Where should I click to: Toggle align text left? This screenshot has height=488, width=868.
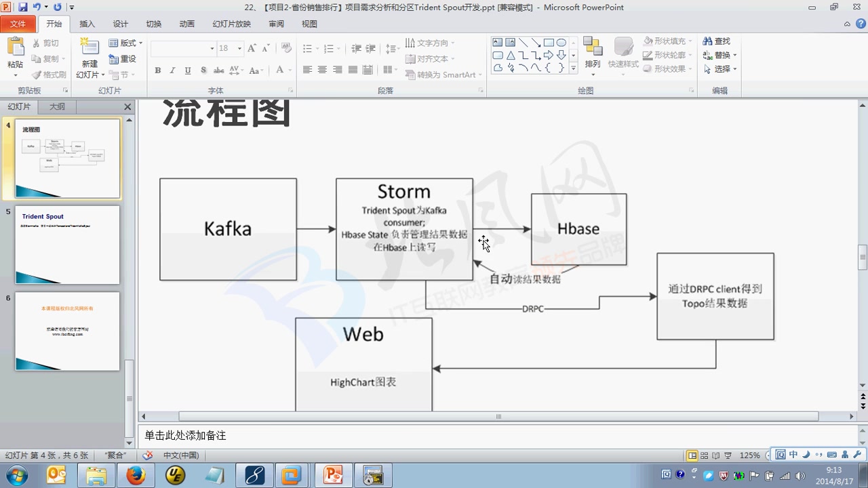pyautogui.click(x=307, y=70)
